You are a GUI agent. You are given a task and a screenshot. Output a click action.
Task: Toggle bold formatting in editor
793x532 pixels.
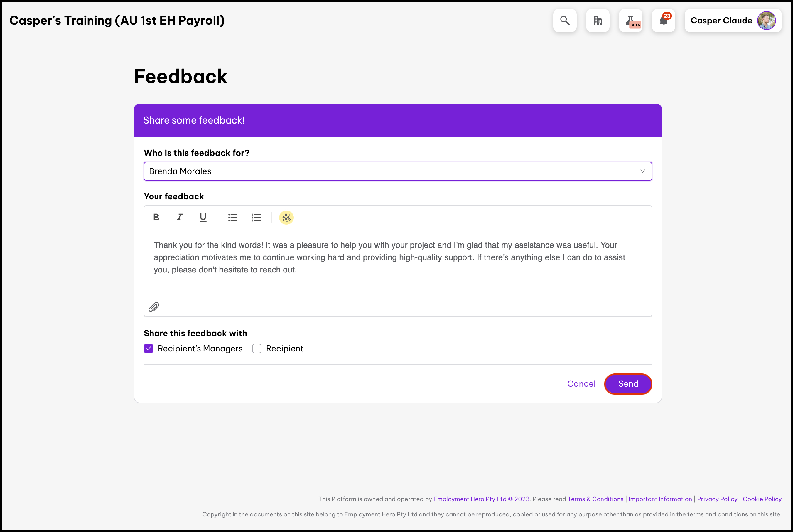[x=156, y=218]
